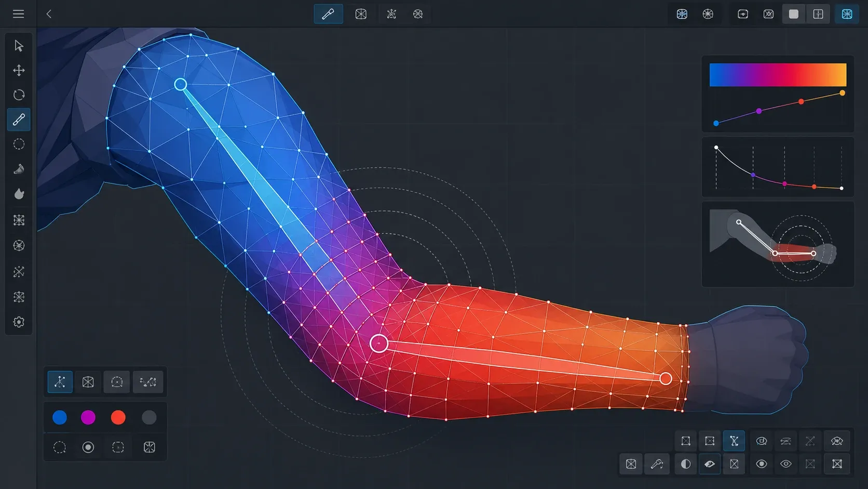
Task: Select the flame tool in sidebar
Action: [19, 194]
